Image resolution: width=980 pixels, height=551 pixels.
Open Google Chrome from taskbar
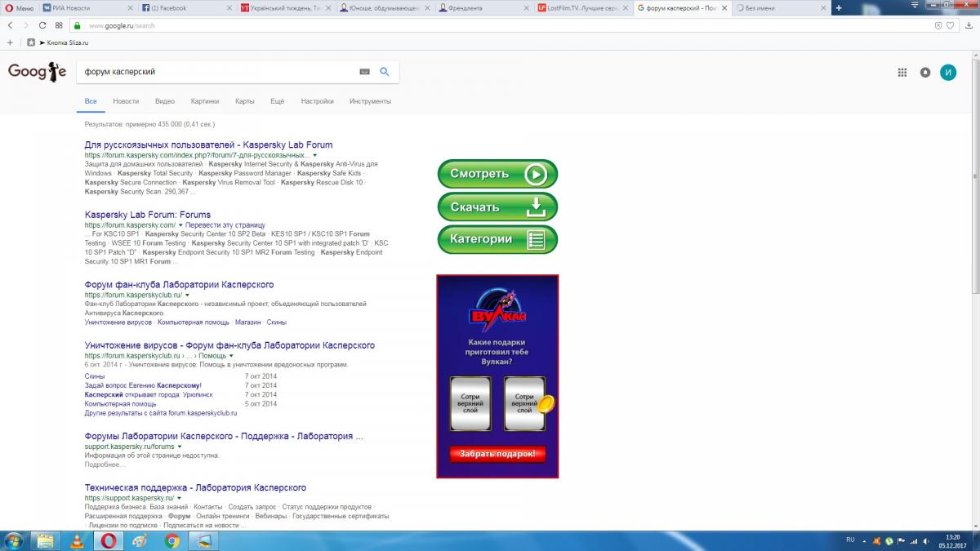point(171,540)
